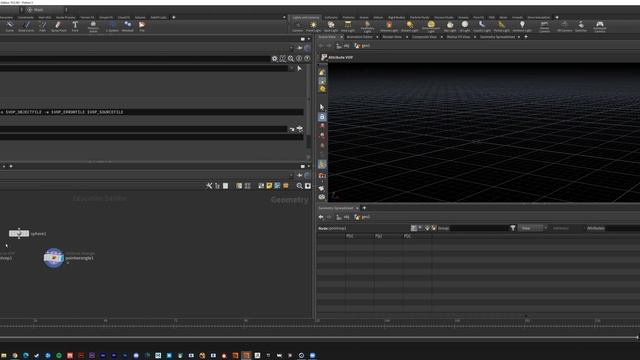Select the Spray Paint shelf tool
The width and height of the screenshot is (640, 360).
click(58, 27)
